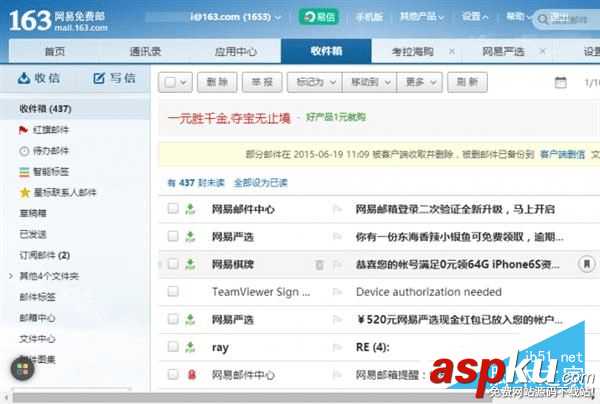The width and height of the screenshot is (600, 404).
Task: Open the 设置 header dropdown
Action: click(x=475, y=17)
